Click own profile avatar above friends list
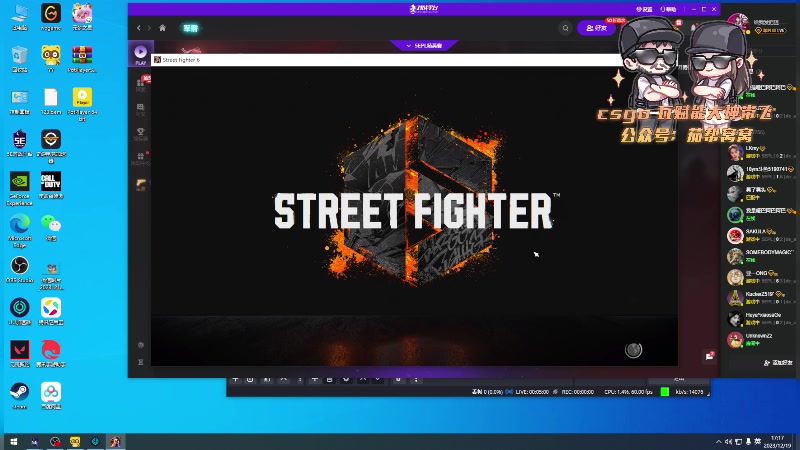The image size is (800, 450). (737, 22)
